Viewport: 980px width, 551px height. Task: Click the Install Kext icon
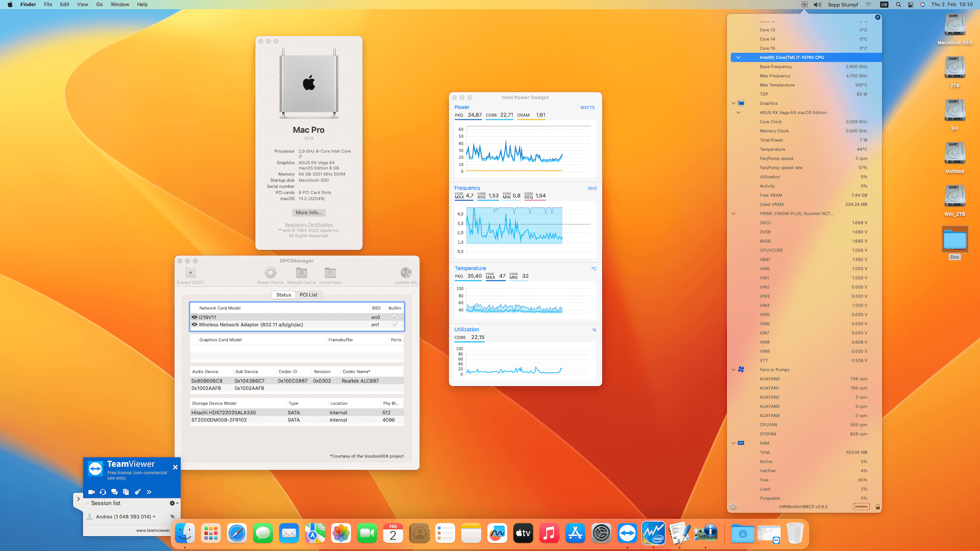pos(330,272)
